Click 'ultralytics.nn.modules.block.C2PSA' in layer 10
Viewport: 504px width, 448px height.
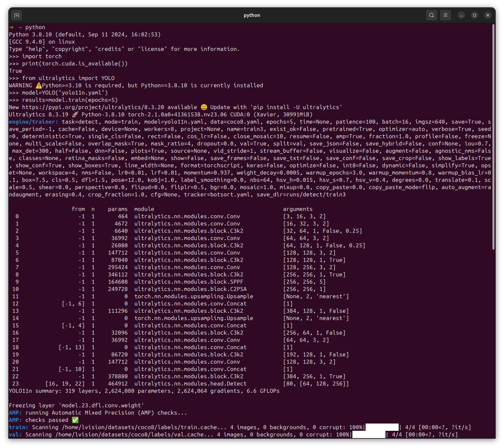click(191, 289)
